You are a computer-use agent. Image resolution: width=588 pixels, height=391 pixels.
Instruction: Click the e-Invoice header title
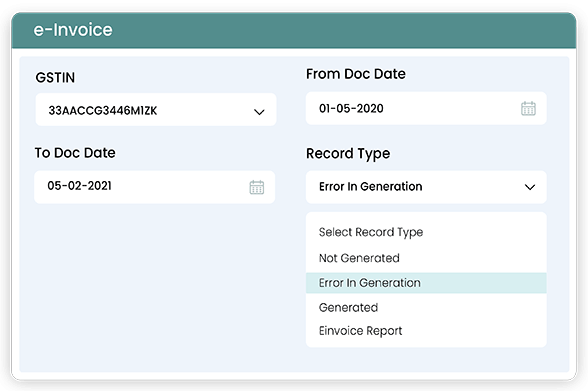tap(73, 30)
